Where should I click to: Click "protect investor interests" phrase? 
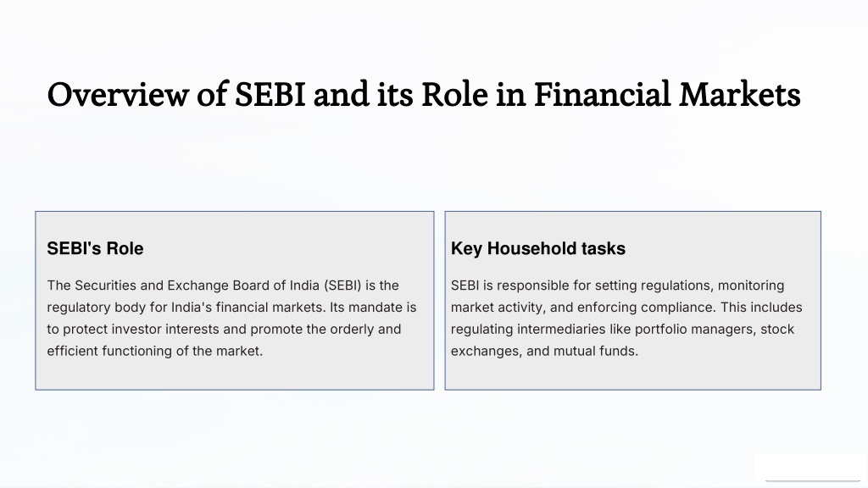point(142,330)
